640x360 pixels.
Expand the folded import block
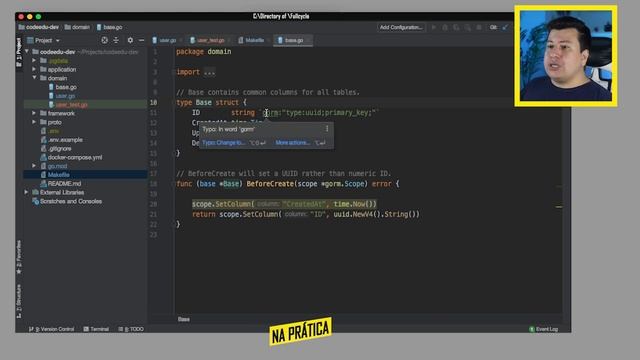click(209, 72)
